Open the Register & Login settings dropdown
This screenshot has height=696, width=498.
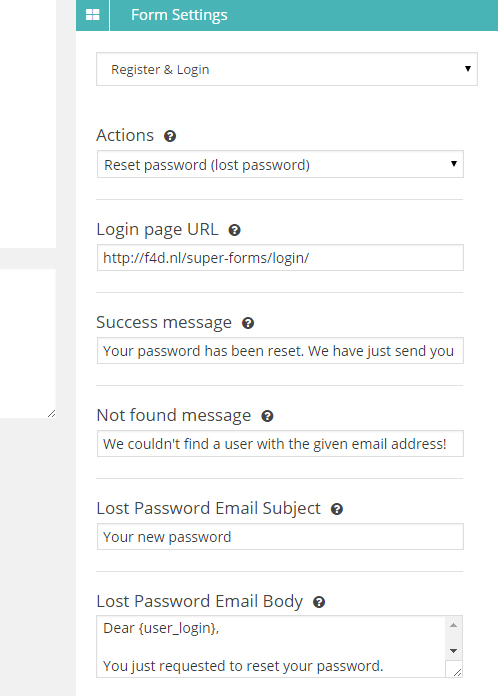pyautogui.click(x=287, y=69)
